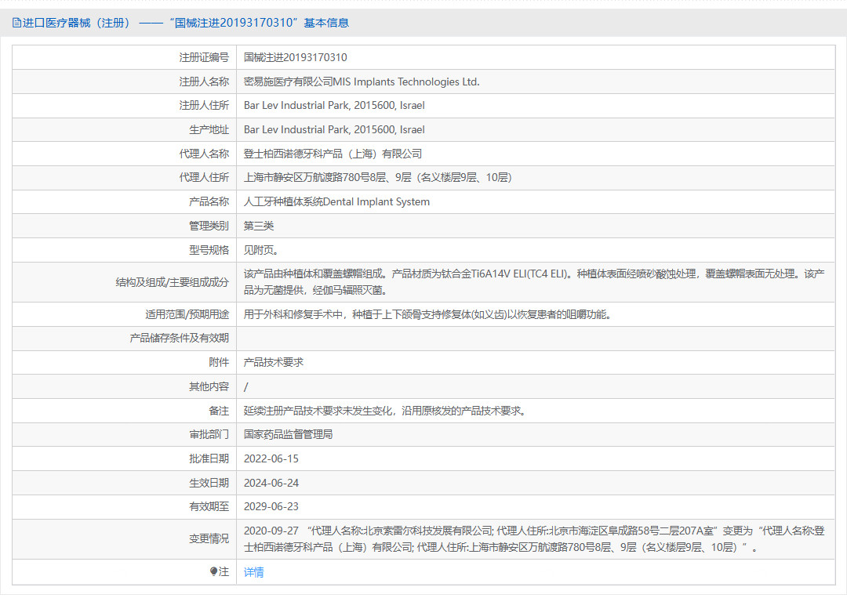Click the expiry date 2029-06-23
The width and height of the screenshot is (847, 616).
click(x=271, y=506)
